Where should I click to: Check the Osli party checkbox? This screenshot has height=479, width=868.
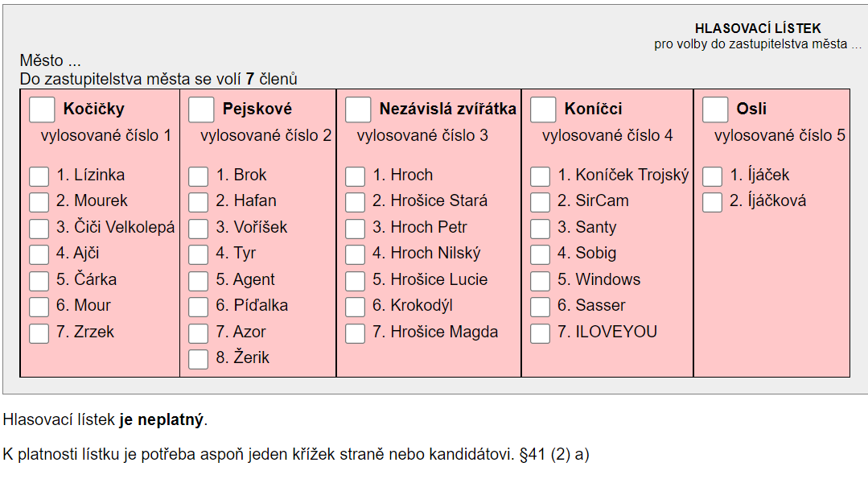715,109
